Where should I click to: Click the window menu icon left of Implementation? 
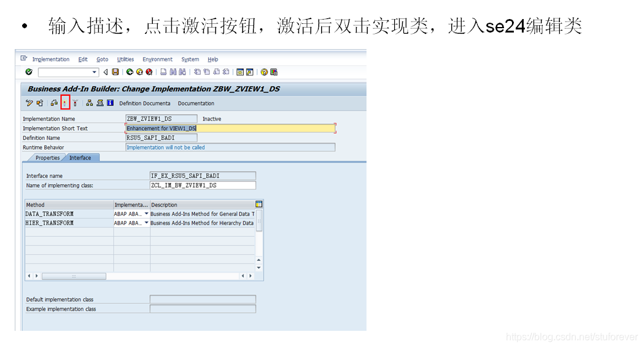point(24,58)
